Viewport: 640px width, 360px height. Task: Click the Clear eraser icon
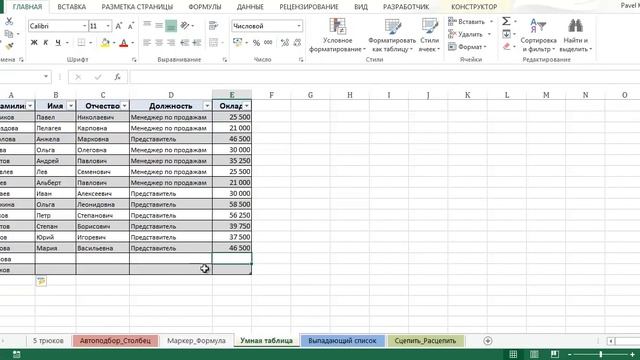coord(507,47)
